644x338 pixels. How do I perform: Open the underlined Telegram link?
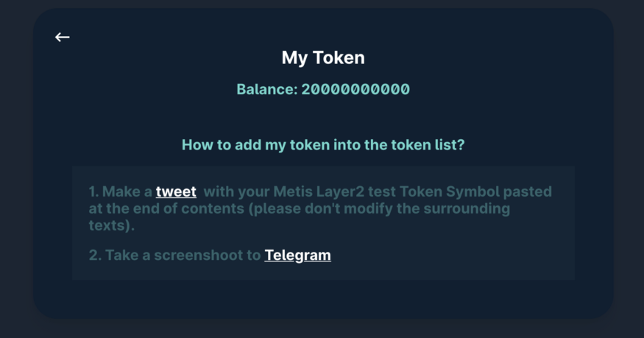coord(298,255)
